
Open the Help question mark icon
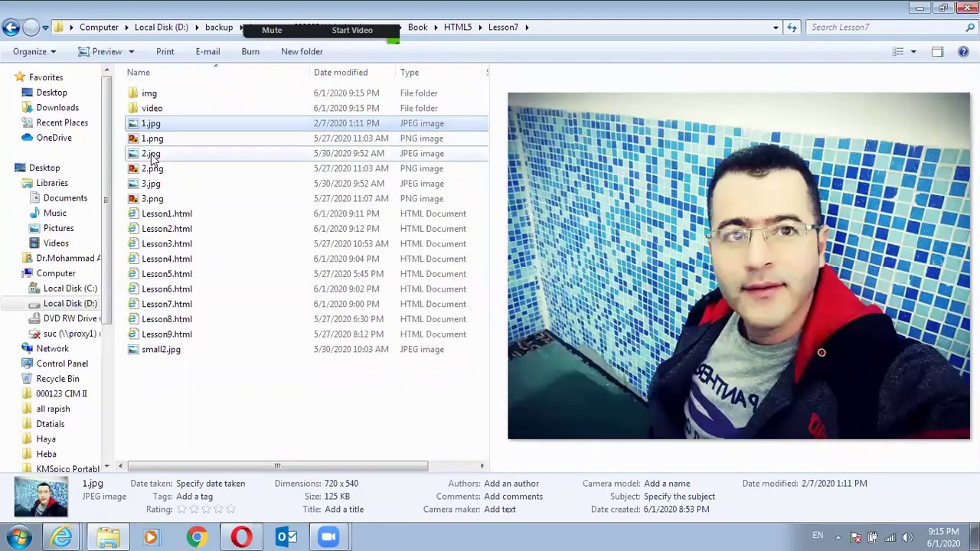click(963, 52)
